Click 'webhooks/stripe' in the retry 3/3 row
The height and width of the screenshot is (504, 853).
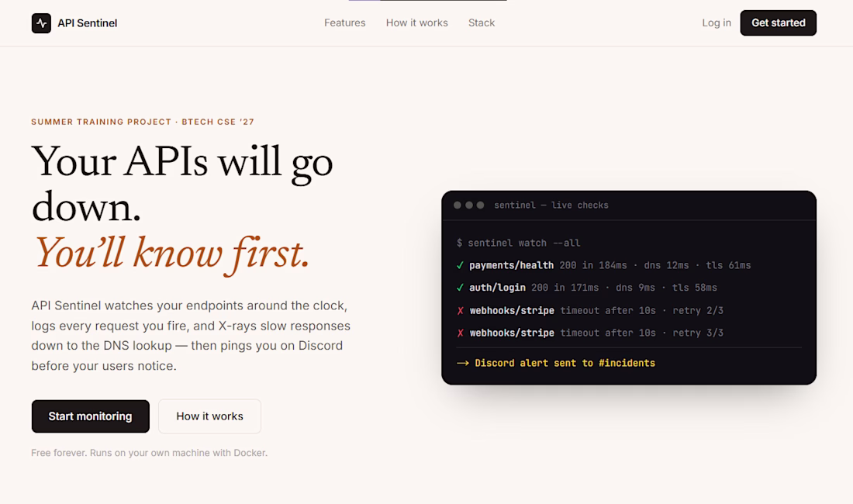(x=512, y=333)
